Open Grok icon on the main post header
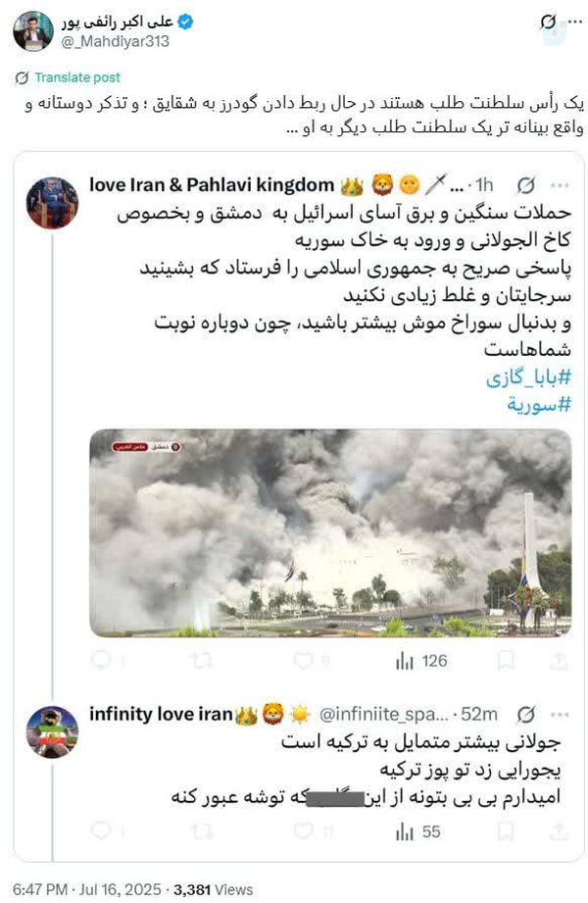588x903 pixels. pyautogui.click(x=548, y=23)
